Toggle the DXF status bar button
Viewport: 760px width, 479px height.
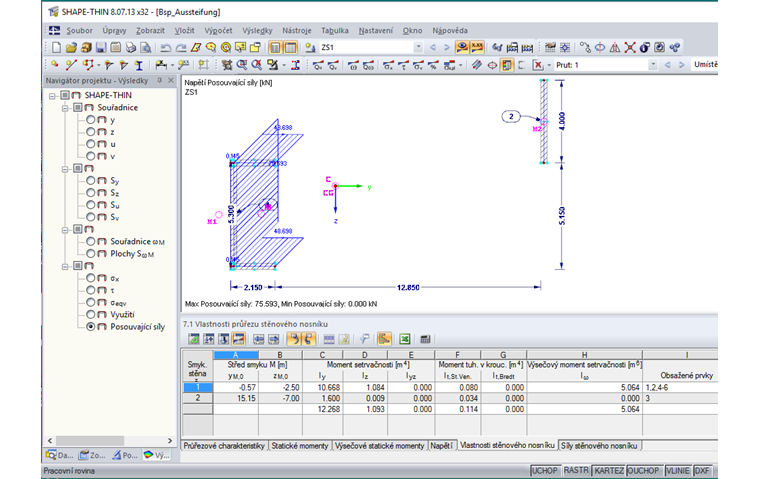(x=702, y=470)
